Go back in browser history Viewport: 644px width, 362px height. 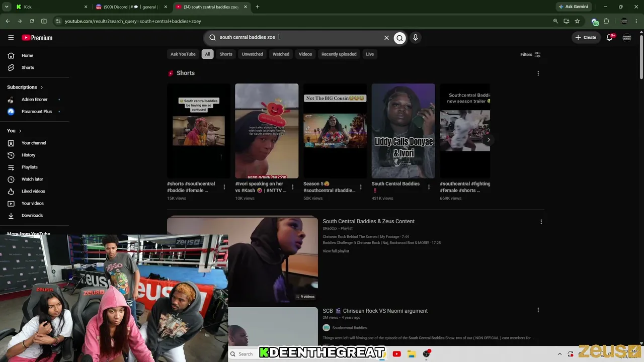coord(8,21)
